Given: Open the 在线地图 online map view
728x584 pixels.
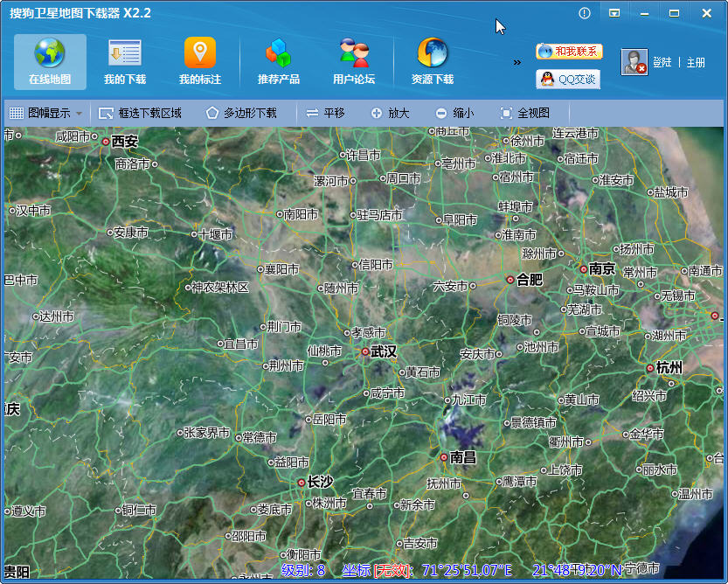Looking at the screenshot, I should (50, 61).
